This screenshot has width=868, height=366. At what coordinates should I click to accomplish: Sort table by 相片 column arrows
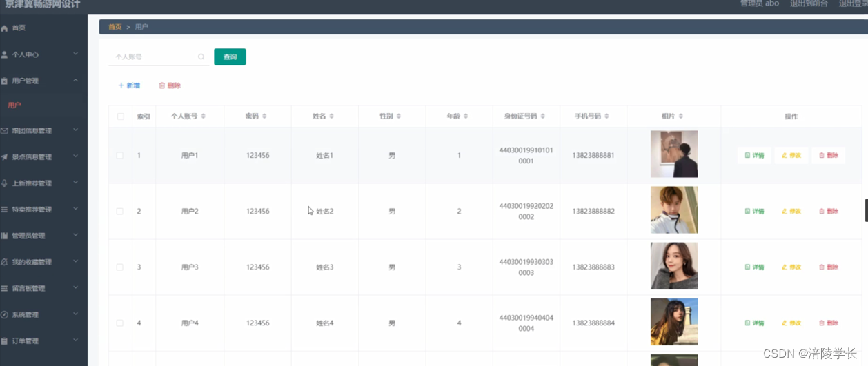coord(681,116)
